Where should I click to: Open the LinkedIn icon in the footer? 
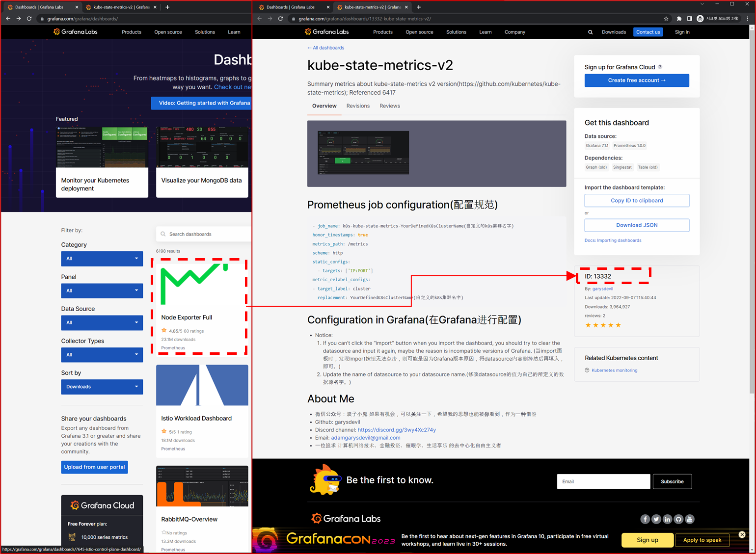click(667, 519)
